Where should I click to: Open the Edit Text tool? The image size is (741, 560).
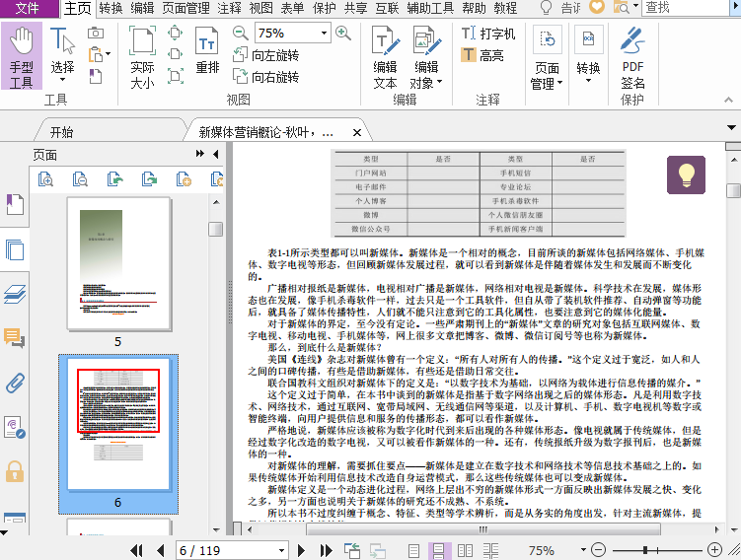pos(385,57)
